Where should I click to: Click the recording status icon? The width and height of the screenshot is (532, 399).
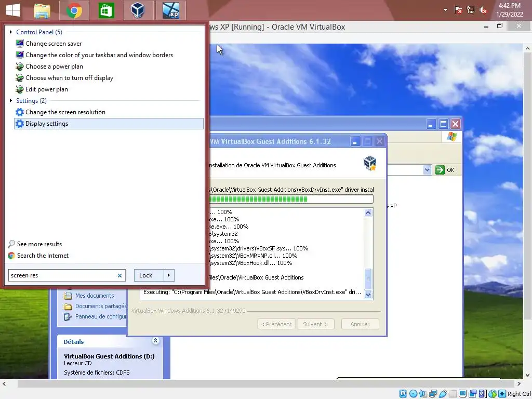point(472,394)
